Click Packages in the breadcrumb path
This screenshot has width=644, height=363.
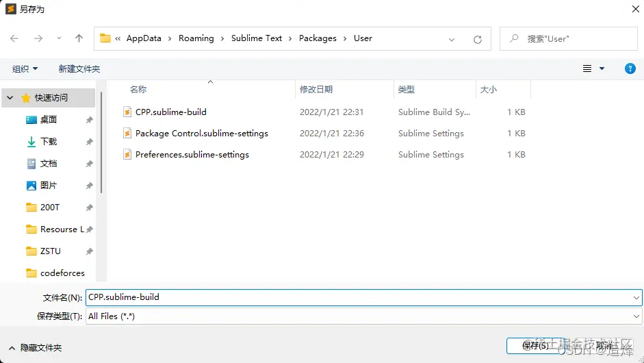click(x=318, y=38)
